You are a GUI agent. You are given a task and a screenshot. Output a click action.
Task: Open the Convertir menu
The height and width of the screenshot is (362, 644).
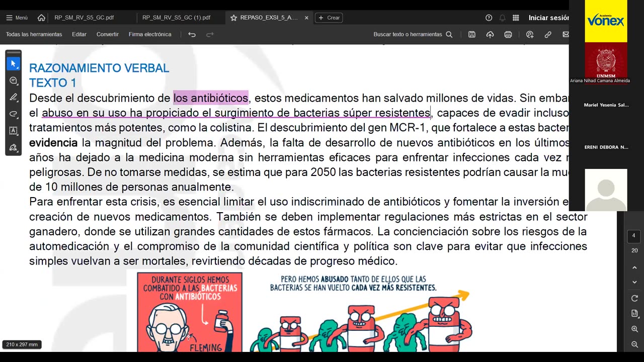coord(108,34)
